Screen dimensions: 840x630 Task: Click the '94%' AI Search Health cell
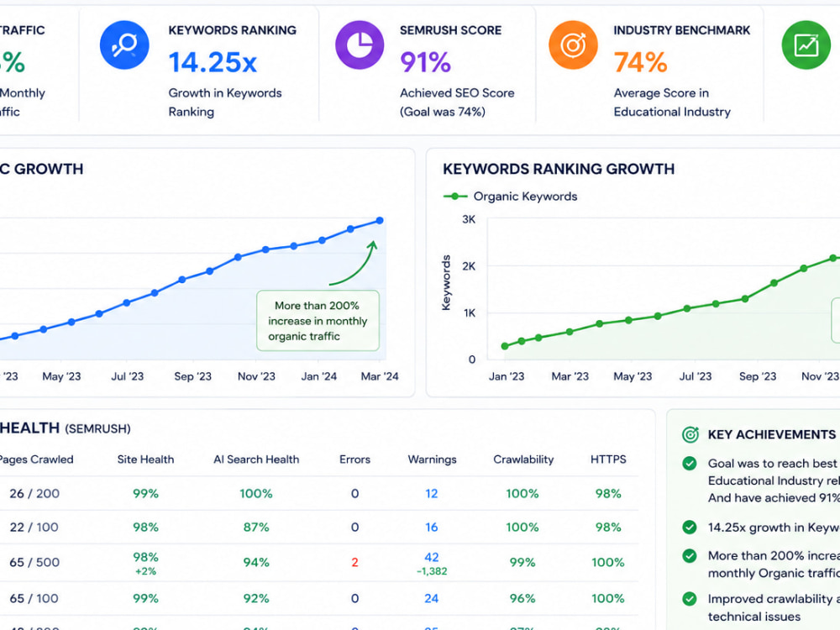tap(256, 563)
